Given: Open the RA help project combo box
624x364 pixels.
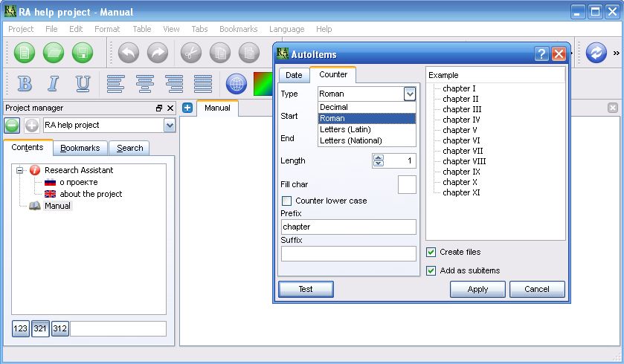Looking at the screenshot, I should pos(109,126).
